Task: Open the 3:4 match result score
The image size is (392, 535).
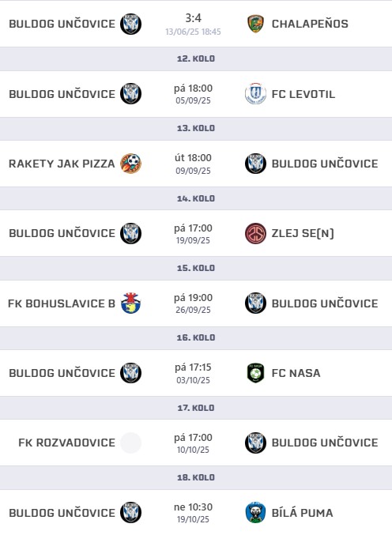Action: point(193,17)
